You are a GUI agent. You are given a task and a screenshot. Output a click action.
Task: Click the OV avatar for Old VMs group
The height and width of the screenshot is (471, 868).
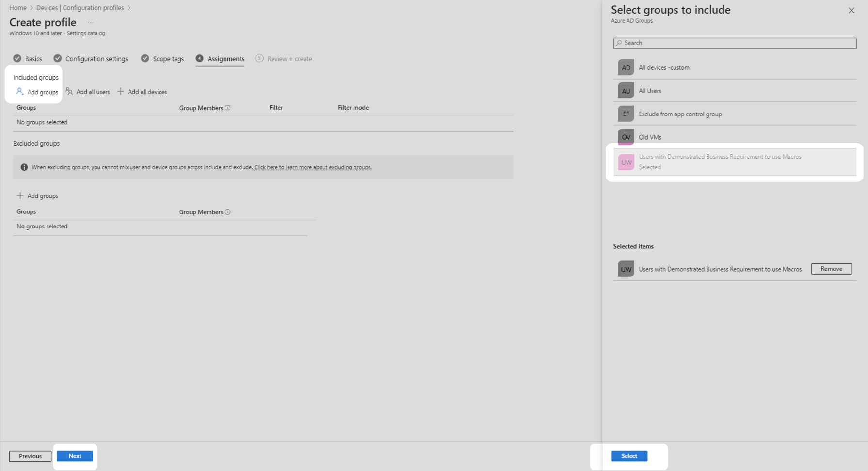(x=626, y=137)
